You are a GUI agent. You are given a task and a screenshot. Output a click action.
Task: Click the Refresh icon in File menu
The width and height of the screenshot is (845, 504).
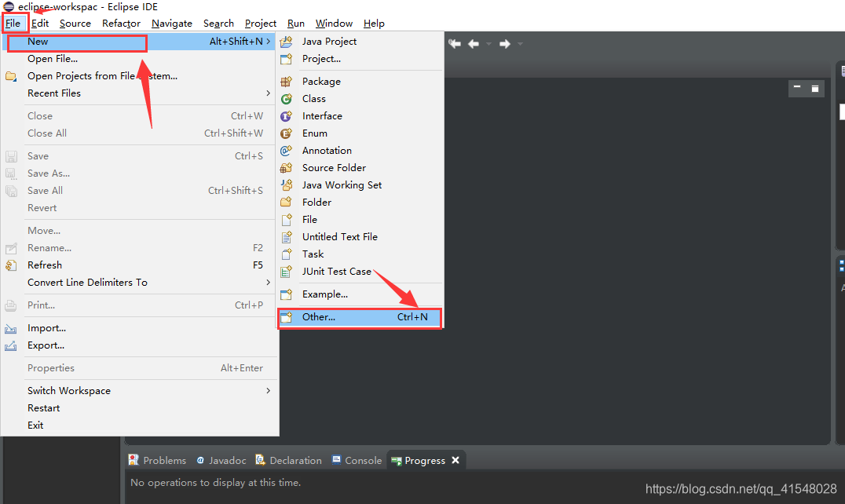(11, 265)
